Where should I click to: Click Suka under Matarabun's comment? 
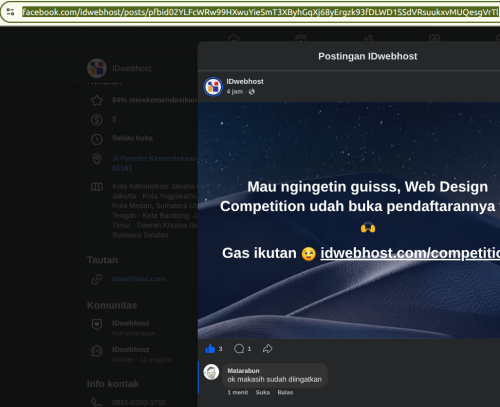point(263,393)
